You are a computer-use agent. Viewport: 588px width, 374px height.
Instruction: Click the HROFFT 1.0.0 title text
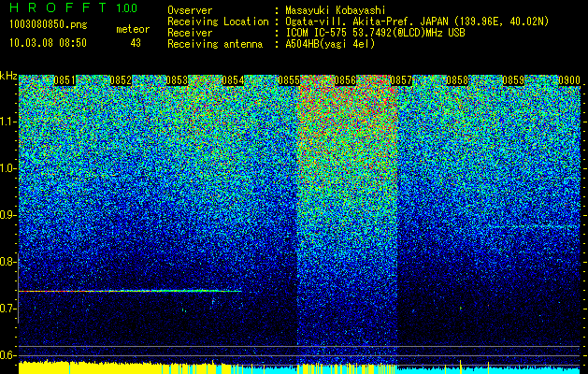pos(74,7)
